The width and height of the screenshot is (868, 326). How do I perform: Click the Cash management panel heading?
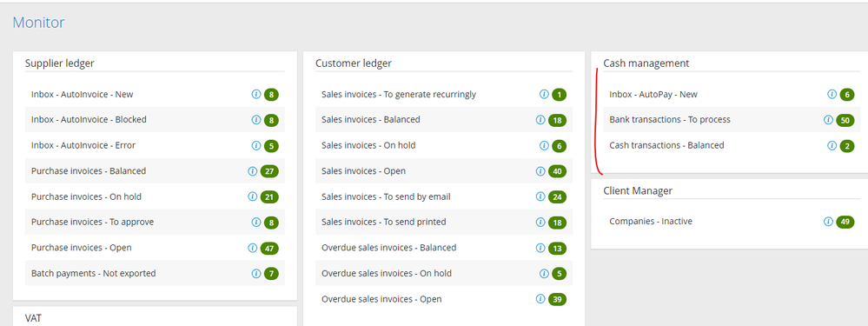pyautogui.click(x=646, y=63)
